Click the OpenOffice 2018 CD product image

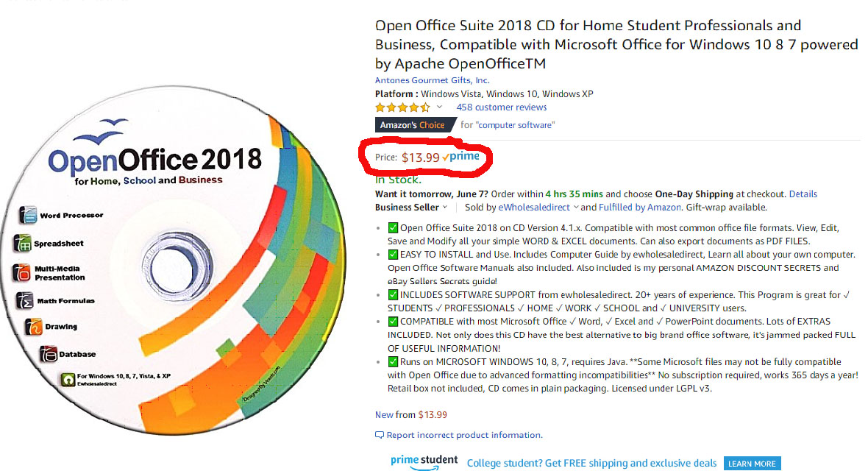point(173,259)
